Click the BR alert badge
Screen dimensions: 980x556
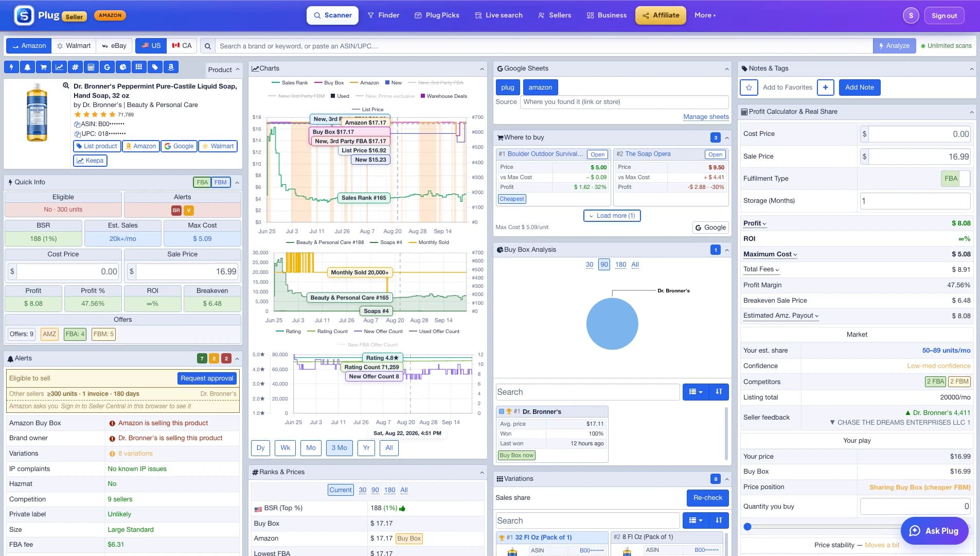click(x=176, y=210)
